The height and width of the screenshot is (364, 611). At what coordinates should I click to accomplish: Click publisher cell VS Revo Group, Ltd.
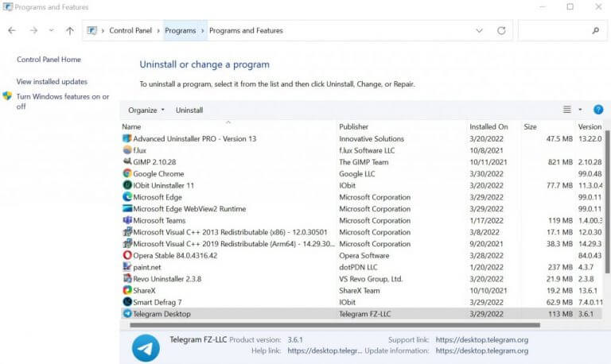[371, 279]
